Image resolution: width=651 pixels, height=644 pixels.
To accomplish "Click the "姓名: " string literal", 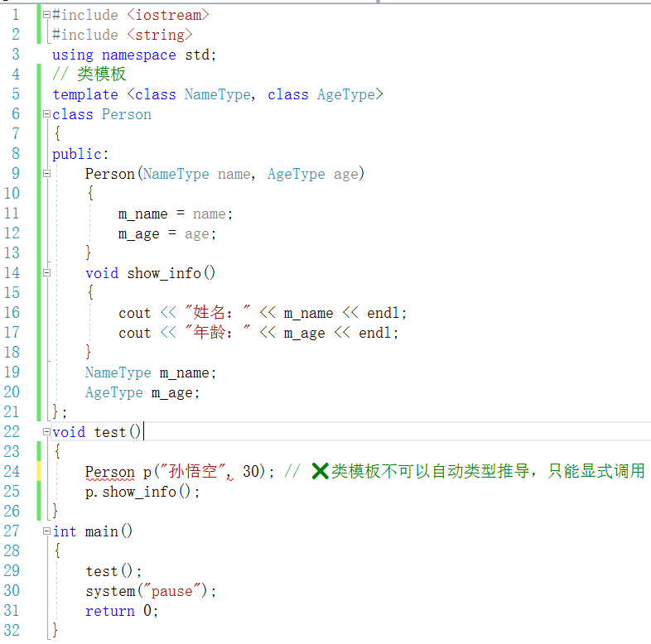I will point(218,312).
